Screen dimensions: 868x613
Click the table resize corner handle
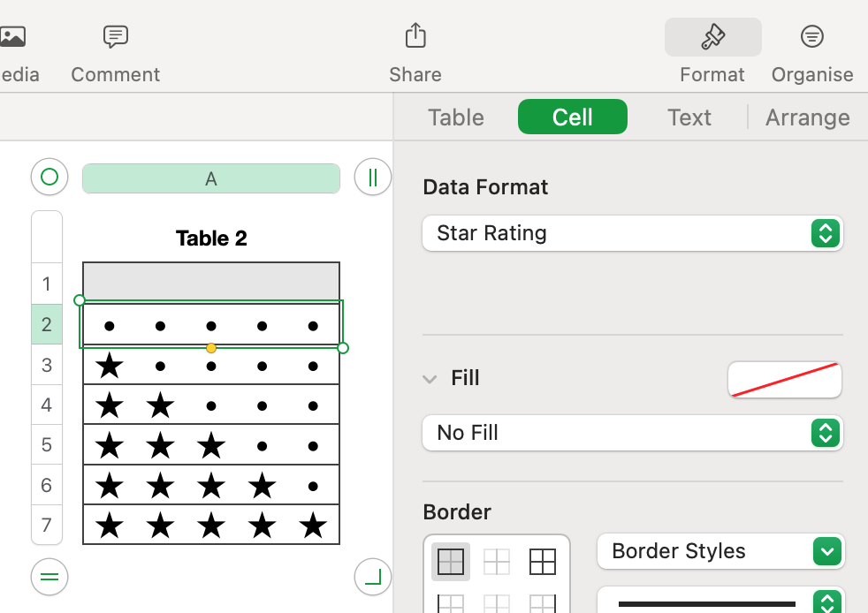pyautogui.click(x=372, y=577)
